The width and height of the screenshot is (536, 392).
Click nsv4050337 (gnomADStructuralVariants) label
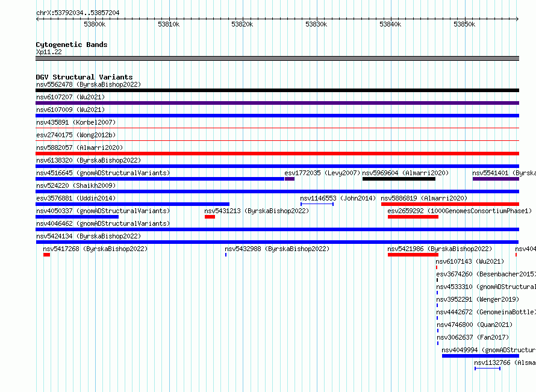tap(103, 211)
